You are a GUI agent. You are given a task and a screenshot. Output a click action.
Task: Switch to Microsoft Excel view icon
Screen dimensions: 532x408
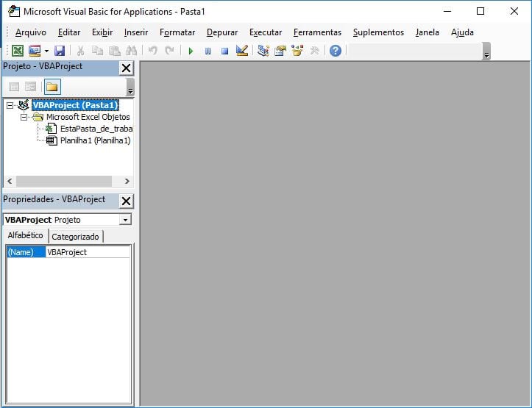(x=18, y=51)
